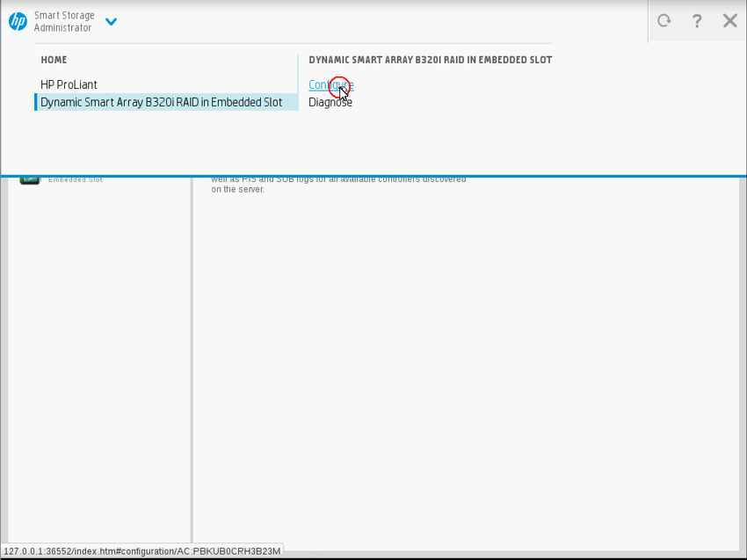Viewport: 747px width, 560px height.
Task: Click the controller logs description text
Action: pos(338,184)
